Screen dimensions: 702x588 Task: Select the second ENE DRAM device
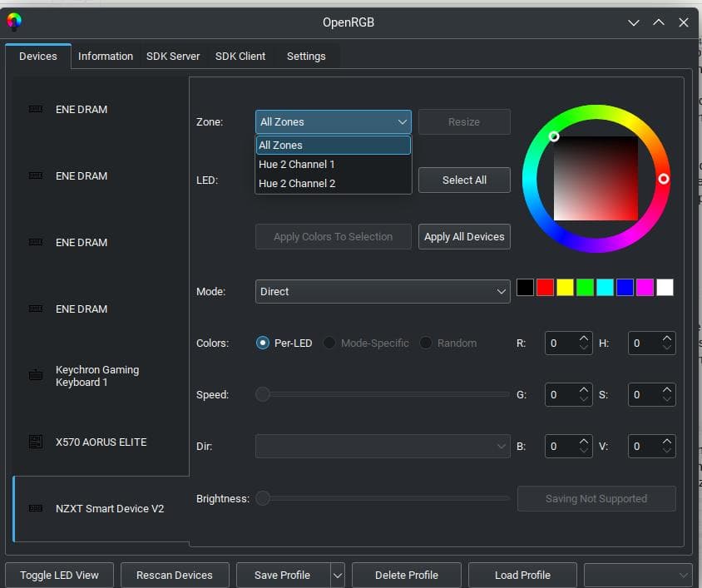[x=101, y=176]
